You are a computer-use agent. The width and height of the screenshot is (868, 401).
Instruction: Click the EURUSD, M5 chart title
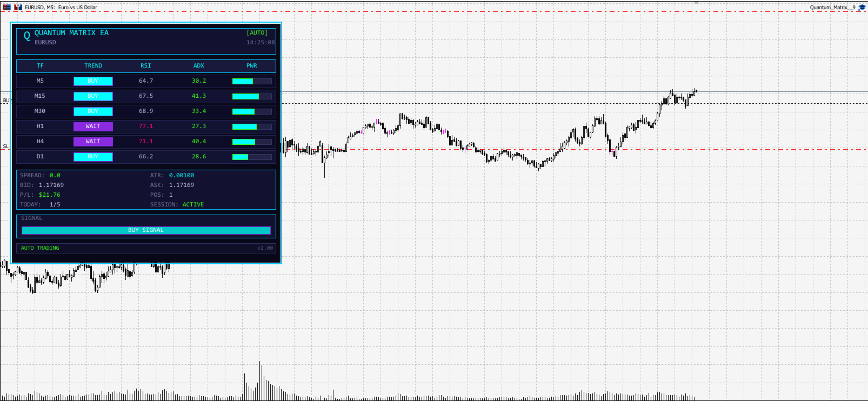tap(61, 8)
